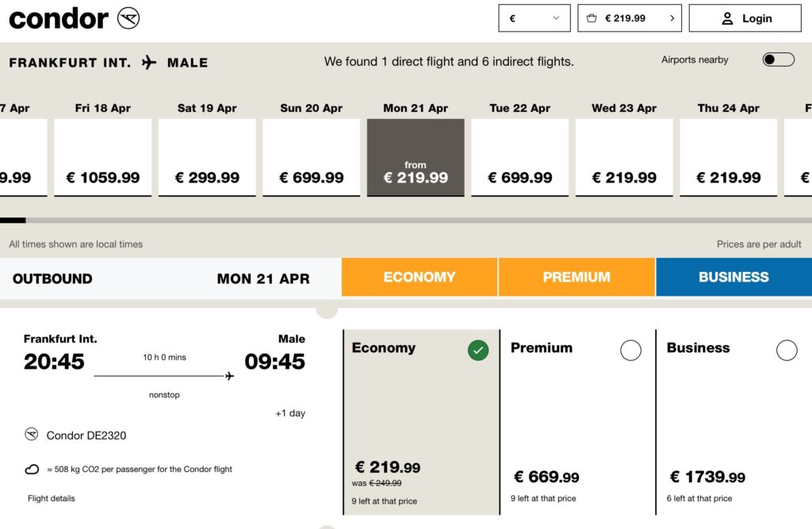The image size is (812, 529).
Task: Click the Condor airline icon next to DE2320
Action: [32, 434]
